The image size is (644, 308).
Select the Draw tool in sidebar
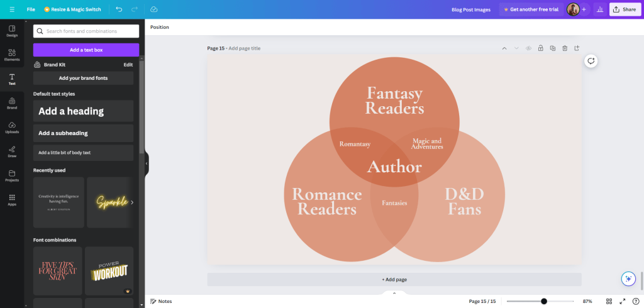(x=12, y=151)
